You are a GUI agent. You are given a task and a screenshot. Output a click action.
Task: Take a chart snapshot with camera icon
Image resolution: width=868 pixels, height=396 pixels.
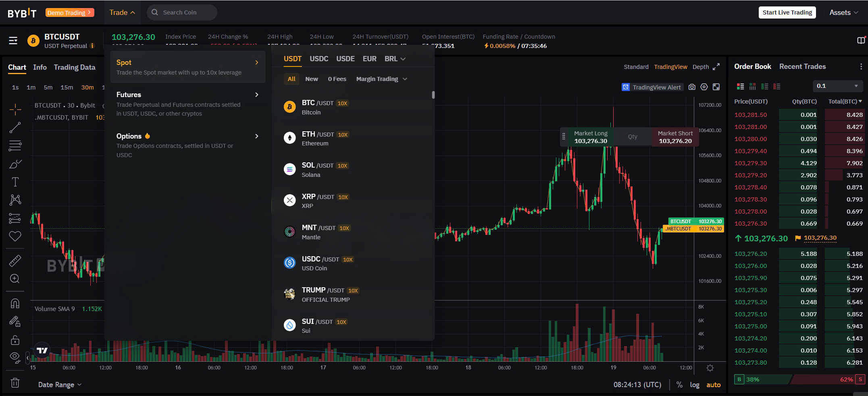692,87
